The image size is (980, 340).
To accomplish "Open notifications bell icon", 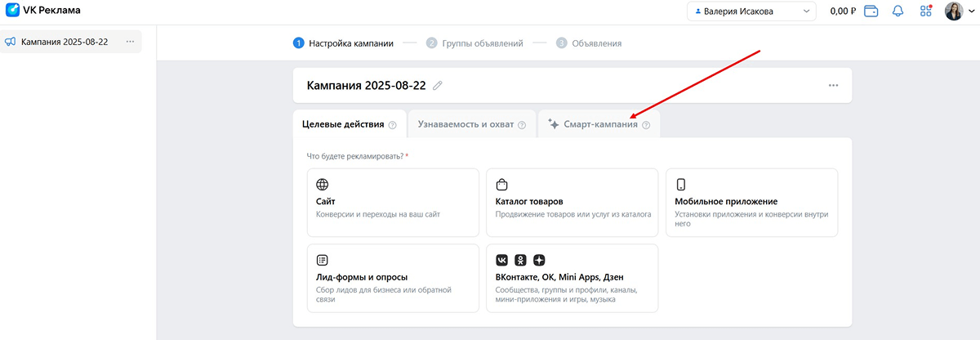I will click(x=898, y=11).
